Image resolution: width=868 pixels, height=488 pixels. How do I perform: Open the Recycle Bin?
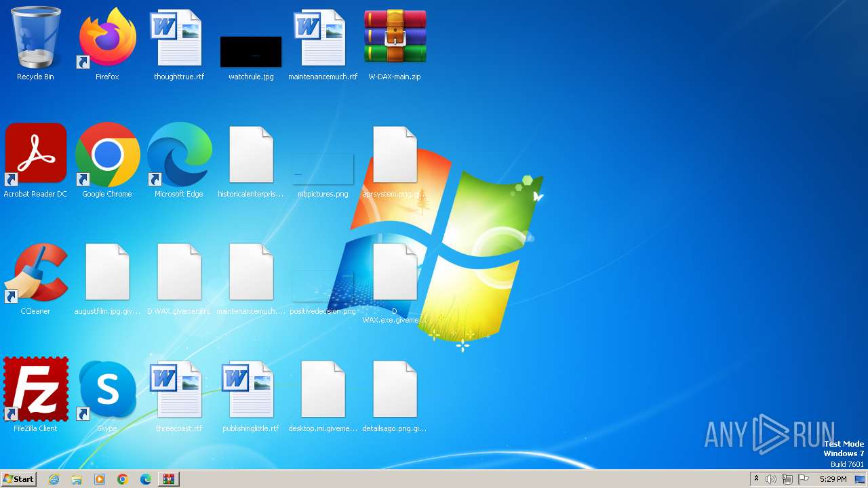(35, 44)
